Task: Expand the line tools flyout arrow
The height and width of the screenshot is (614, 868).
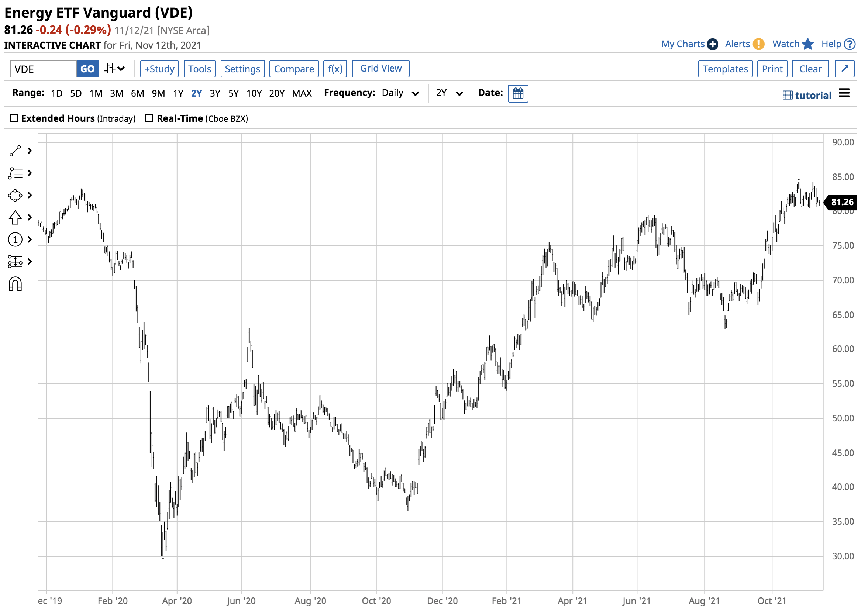Action: click(x=30, y=151)
